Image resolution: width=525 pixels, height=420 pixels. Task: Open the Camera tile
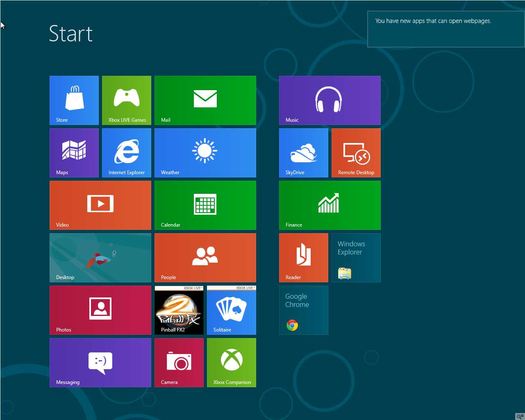click(x=179, y=363)
